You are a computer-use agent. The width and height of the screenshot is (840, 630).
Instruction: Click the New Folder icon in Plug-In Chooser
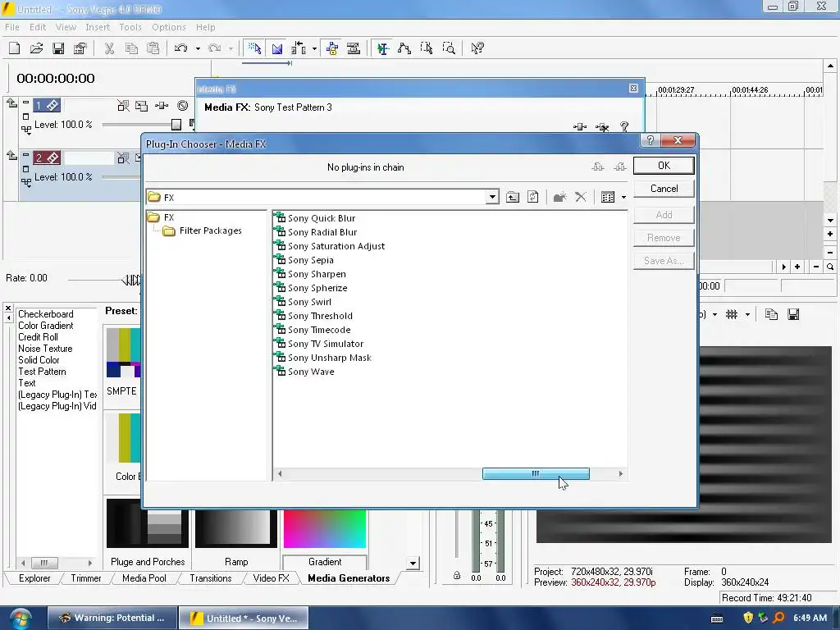[559, 197]
